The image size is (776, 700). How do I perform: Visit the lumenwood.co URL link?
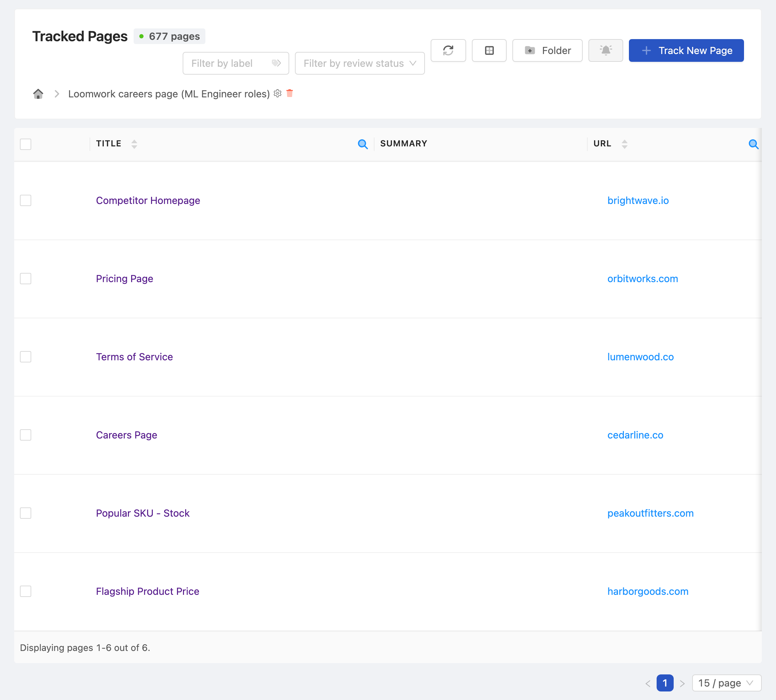641,356
